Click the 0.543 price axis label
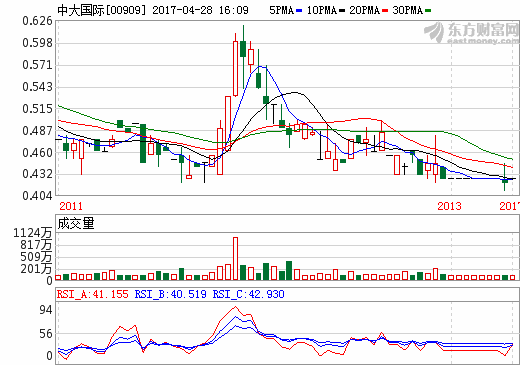The width and height of the screenshot is (520, 365). 38,87
